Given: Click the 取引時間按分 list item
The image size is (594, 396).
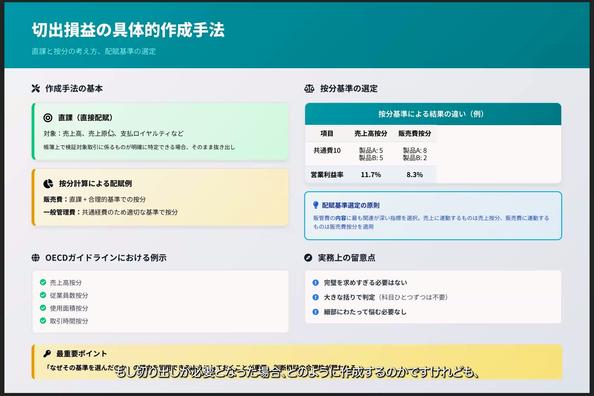Looking at the screenshot, I should pos(69,321).
